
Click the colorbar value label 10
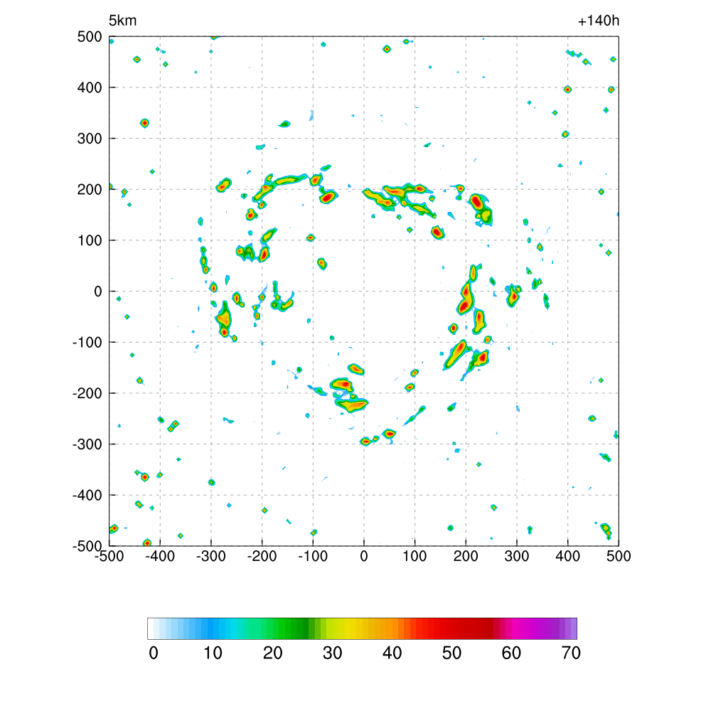pos(213,653)
